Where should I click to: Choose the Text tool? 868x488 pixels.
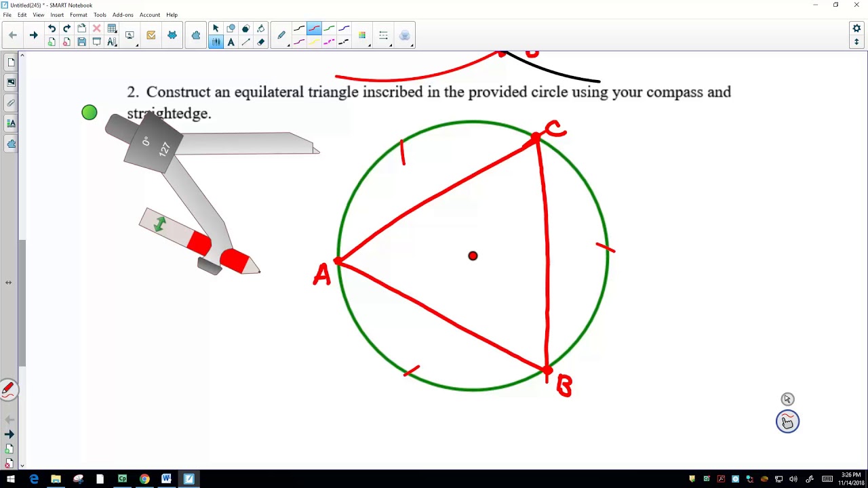(x=231, y=42)
